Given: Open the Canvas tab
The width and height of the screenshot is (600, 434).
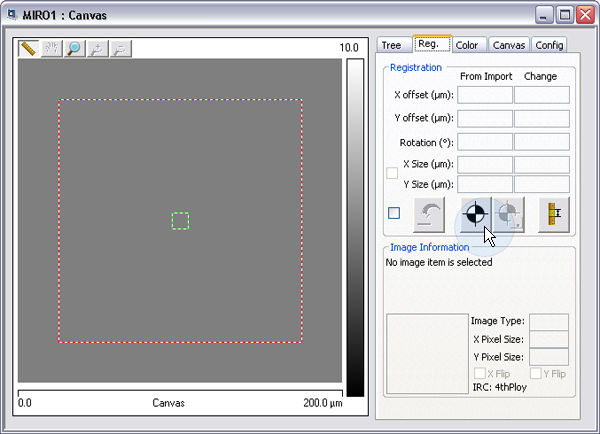Looking at the screenshot, I should click(509, 45).
